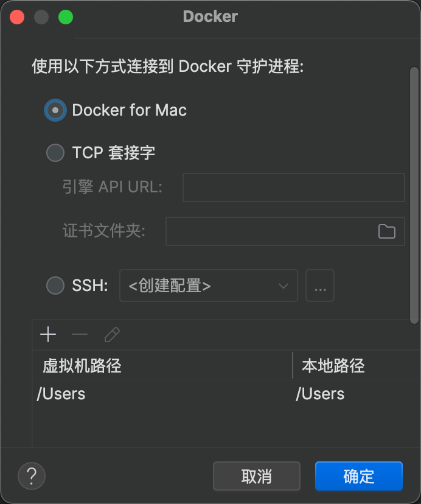
Task: Select the TCP 套接字 radio option
Action: click(x=55, y=152)
